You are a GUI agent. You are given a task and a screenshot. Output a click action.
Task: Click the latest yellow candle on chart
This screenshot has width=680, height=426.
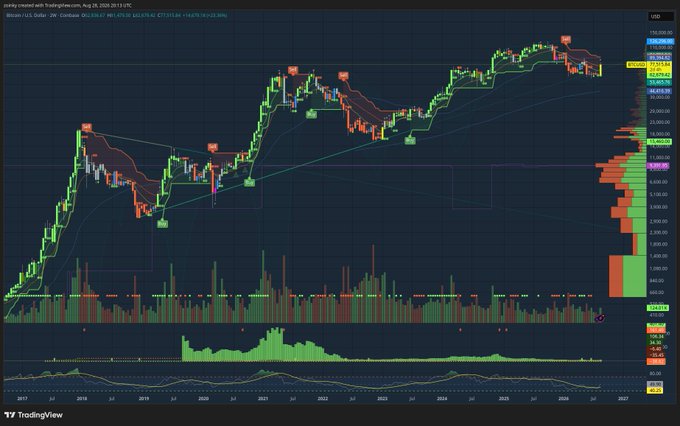601,70
